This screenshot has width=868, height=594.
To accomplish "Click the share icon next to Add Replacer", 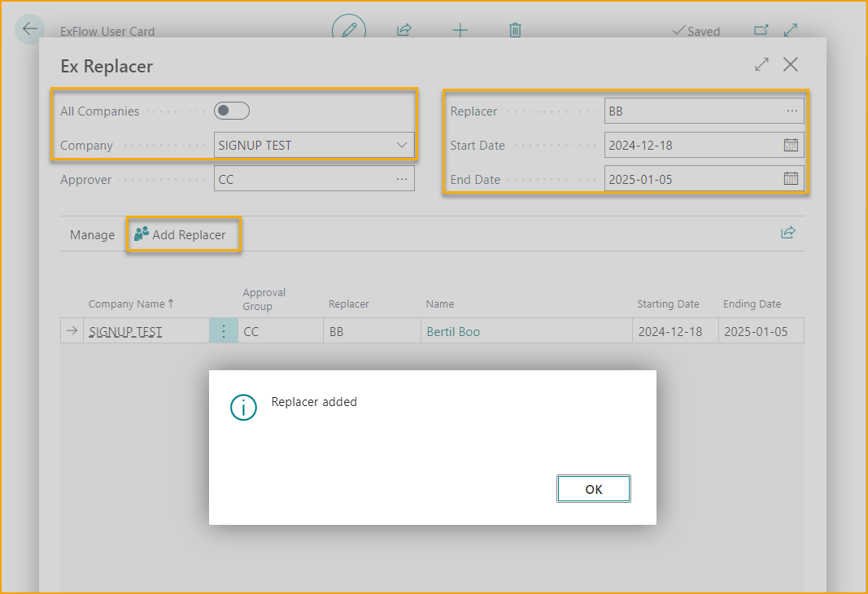I will pos(787,232).
